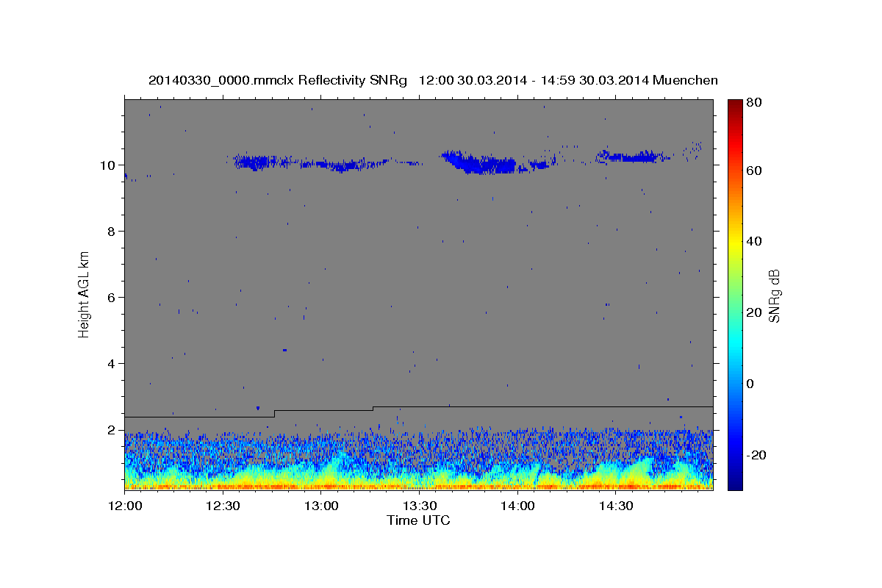The image size is (882, 588).
Task: Click the 'SNRg dB' colorbar label
Action: (x=774, y=296)
